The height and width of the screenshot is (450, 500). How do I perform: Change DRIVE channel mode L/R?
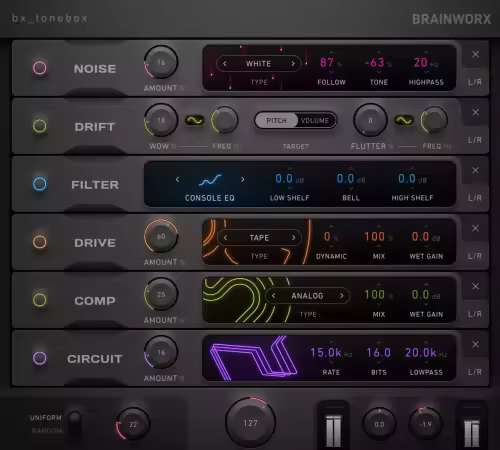coord(475,256)
